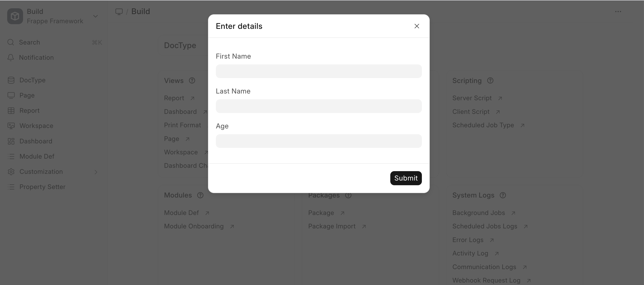This screenshot has width=644, height=285.
Task: Click the Scripting help question-mark icon
Action: click(490, 81)
